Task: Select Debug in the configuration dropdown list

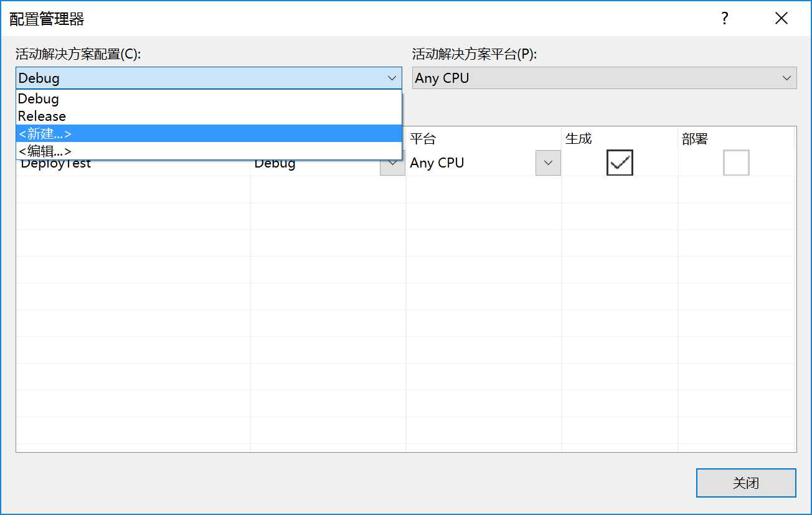Action: (x=209, y=99)
